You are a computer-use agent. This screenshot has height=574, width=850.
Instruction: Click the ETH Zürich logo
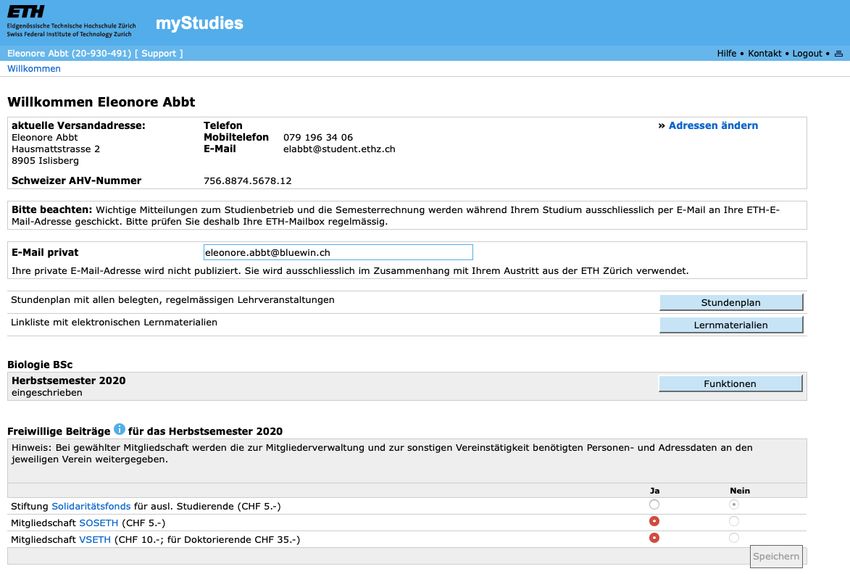[71, 22]
